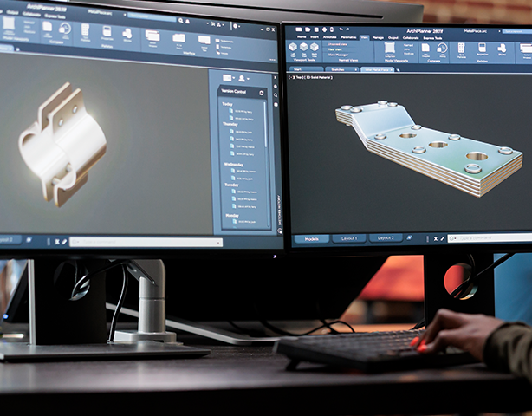Refresh the Version Control panel
The width and height of the screenshot is (532, 416).
tap(262, 93)
